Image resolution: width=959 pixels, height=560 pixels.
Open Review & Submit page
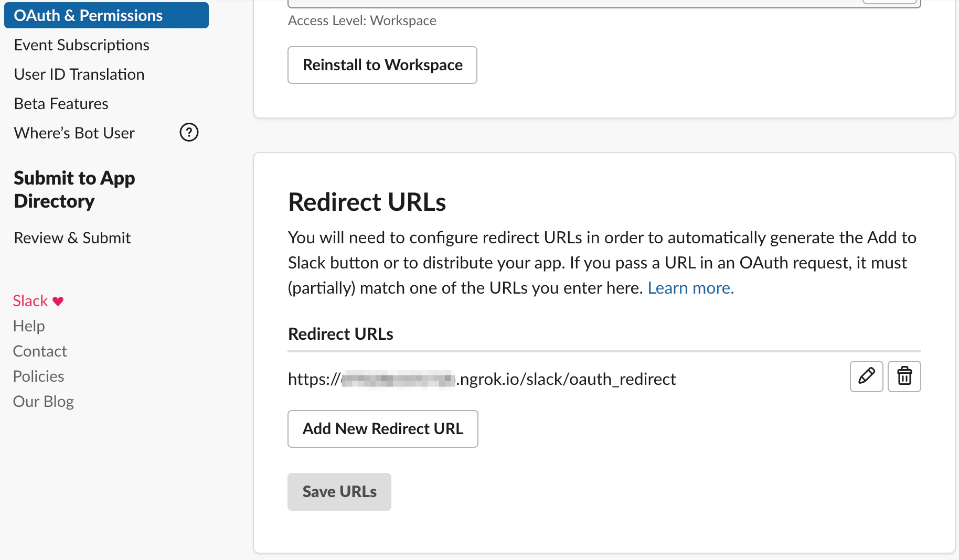[72, 238]
